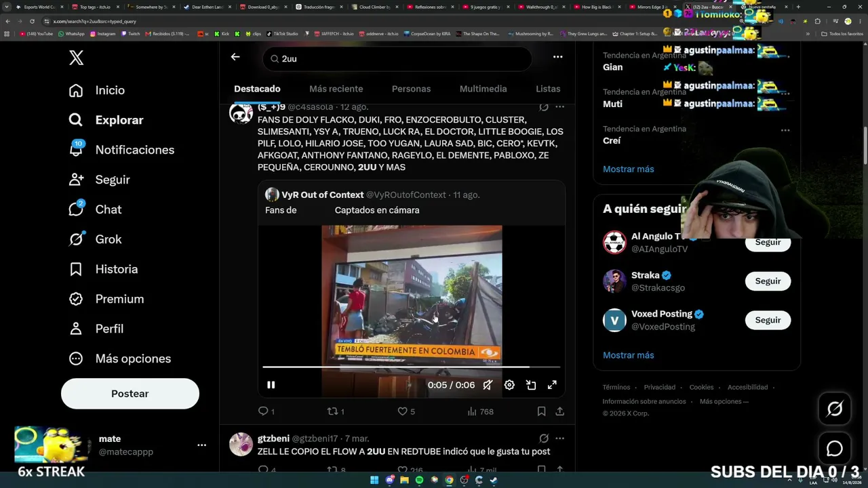Show more trending topics

point(629,169)
